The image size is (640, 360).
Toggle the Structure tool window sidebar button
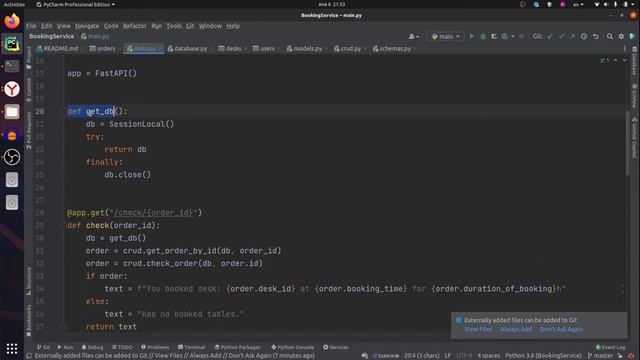[x=29, y=281]
